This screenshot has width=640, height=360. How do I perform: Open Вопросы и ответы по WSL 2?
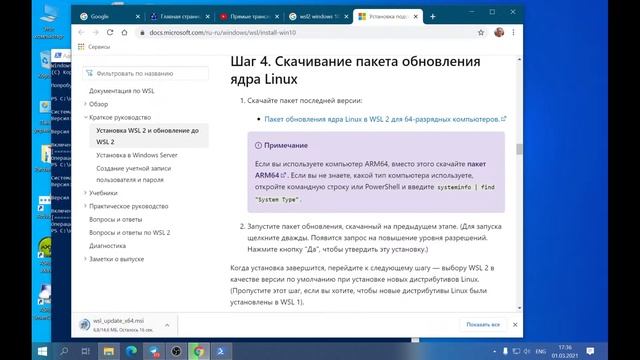[129, 233]
